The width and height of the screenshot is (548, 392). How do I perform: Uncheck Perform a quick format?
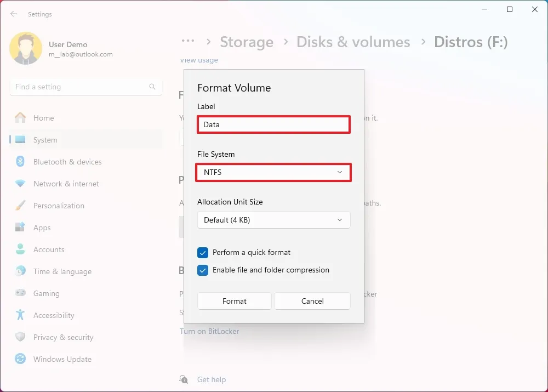(x=203, y=253)
